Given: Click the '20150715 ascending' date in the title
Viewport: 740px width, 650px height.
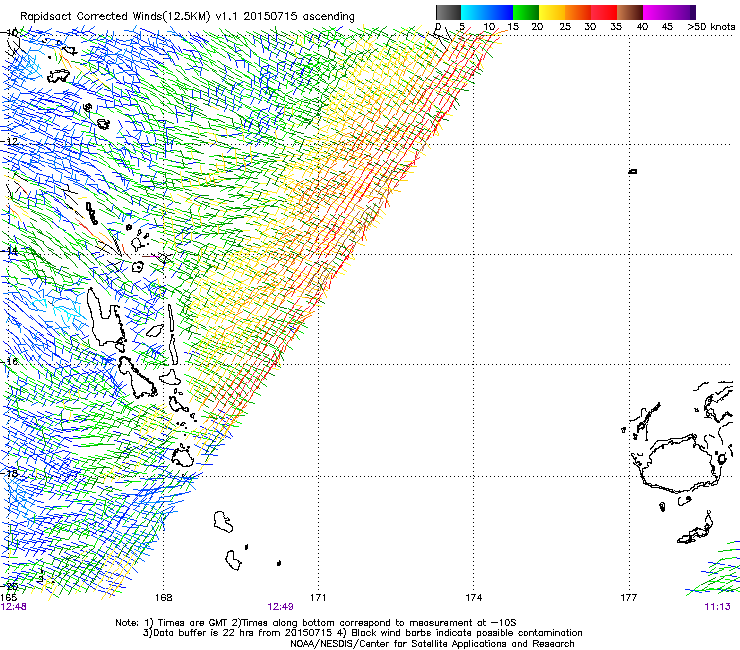Looking at the screenshot, I should click(299, 17).
